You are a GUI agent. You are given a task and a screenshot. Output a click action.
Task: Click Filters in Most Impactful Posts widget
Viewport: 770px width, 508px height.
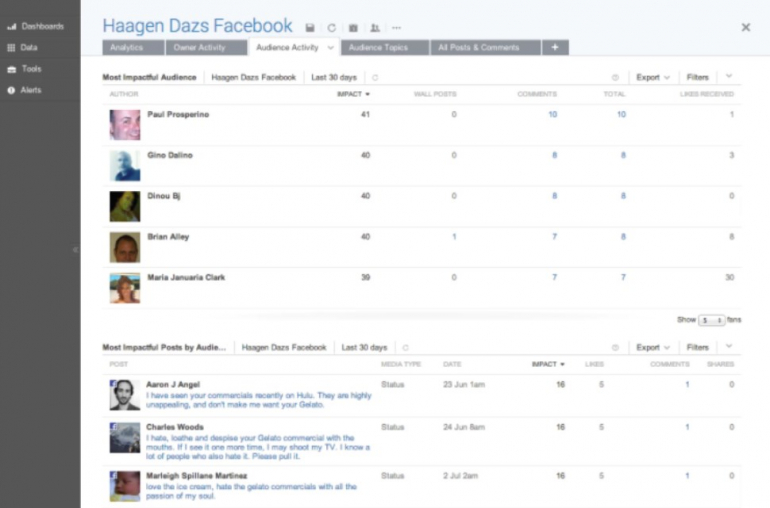(697, 348)
